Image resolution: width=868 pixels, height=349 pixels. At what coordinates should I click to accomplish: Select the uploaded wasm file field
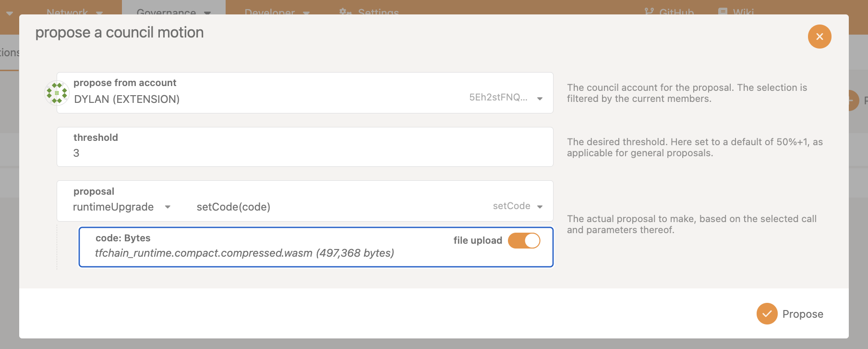[x=316, y=247]
